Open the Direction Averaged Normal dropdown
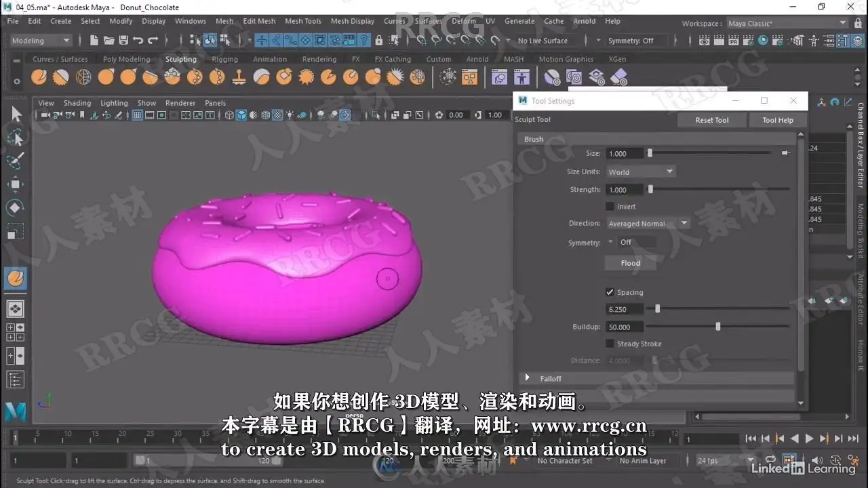868x488 pixels. point(648,224)
